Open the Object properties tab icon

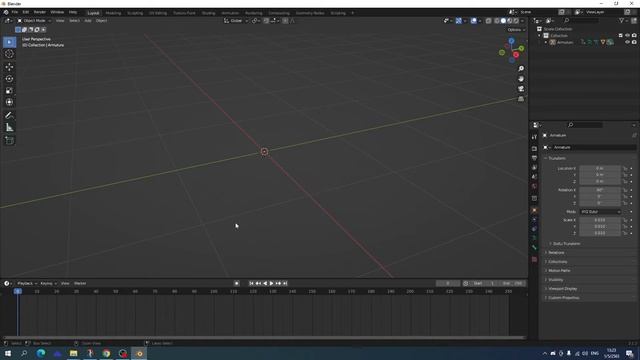[x=534, y=211]
